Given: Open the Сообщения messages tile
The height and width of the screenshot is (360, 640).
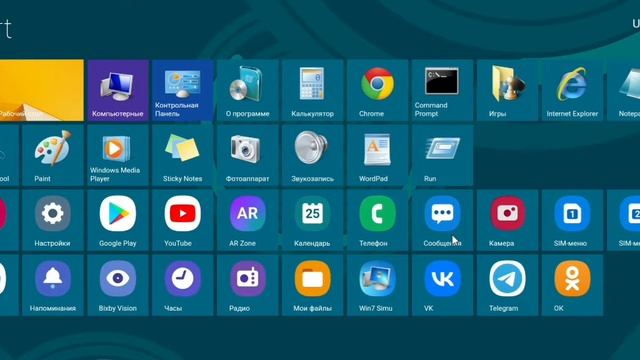Looking at the screenshot, I should click(x=442, y=220).
